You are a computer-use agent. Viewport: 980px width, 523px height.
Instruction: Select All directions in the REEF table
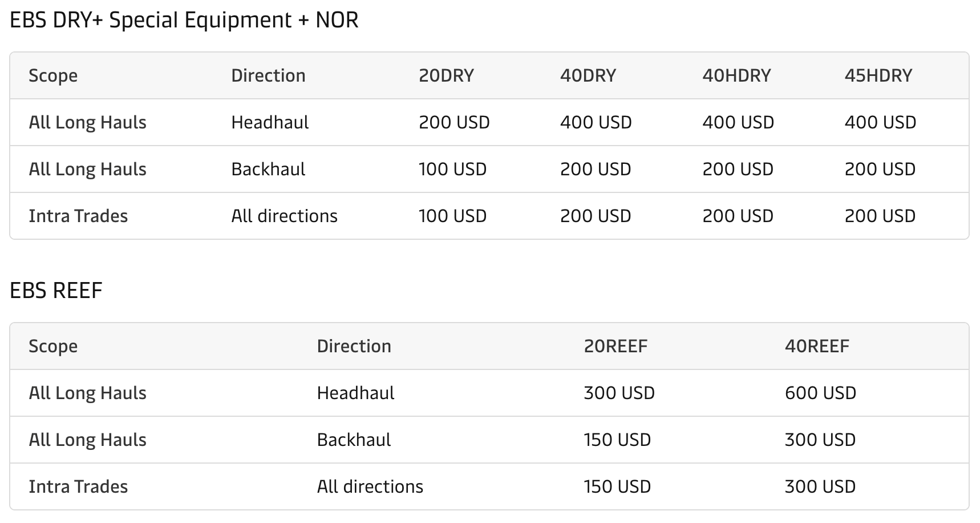(370, 487)
